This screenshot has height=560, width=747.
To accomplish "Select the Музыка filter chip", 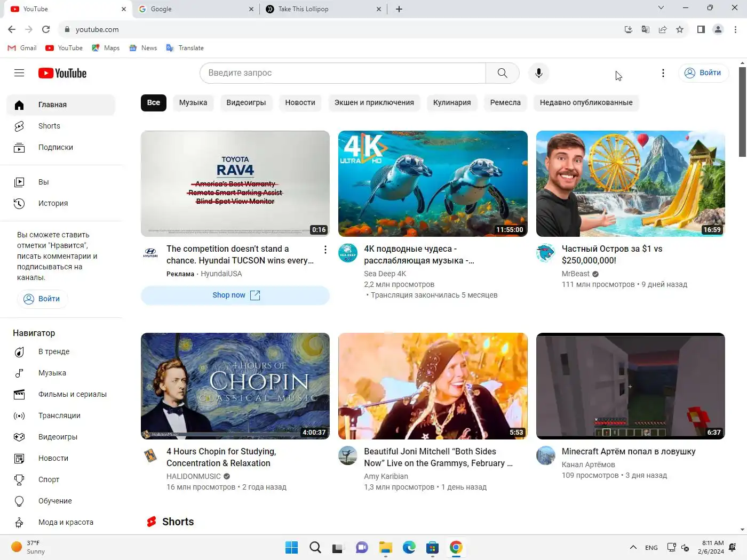I will [x=193, y=102].
